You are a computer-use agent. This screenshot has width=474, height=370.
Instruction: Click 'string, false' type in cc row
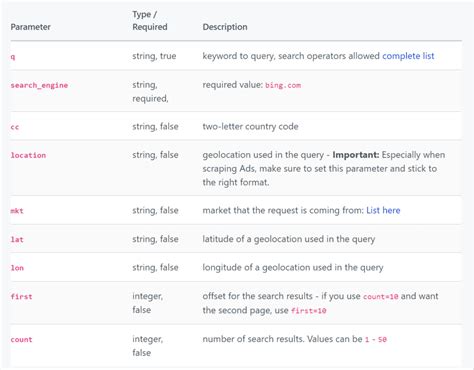click(x=155, y=127)
